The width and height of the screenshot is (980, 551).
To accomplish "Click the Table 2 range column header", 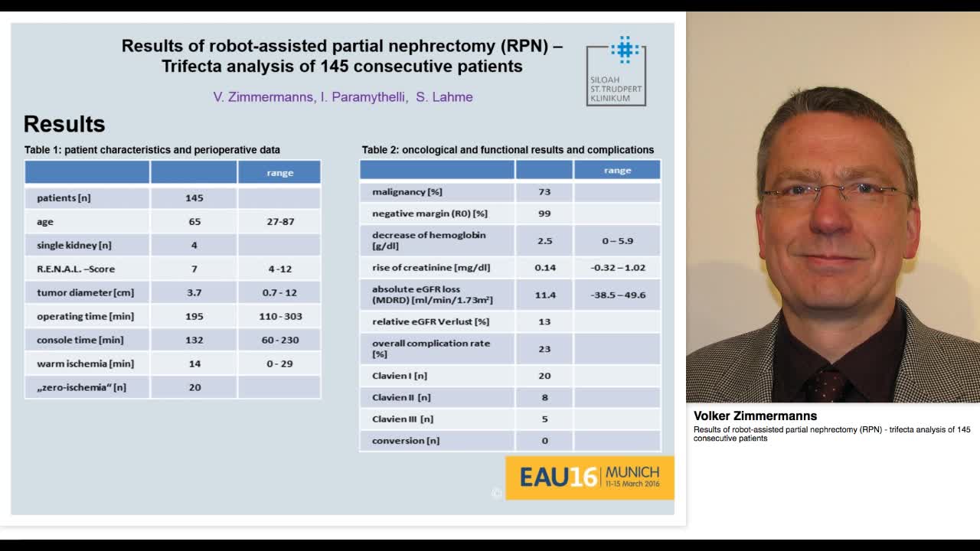I will click(x=617, y=170).
